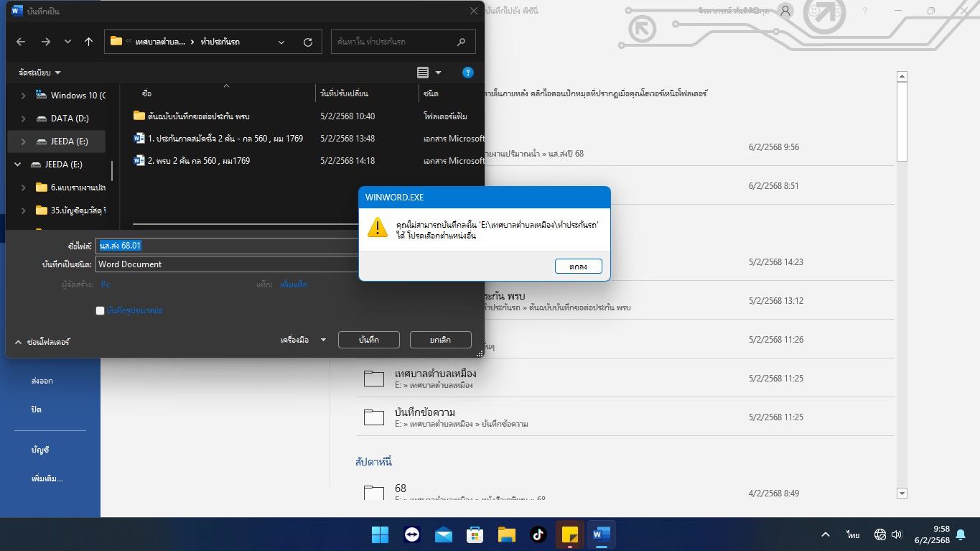Open TikTok from the taskbar

pyautogui.click(x=538, y=534)
